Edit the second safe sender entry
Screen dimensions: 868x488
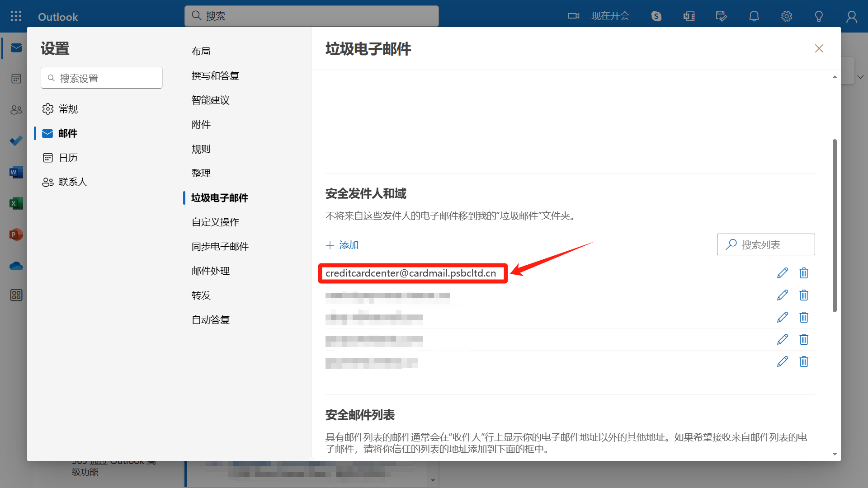(783, 295)
